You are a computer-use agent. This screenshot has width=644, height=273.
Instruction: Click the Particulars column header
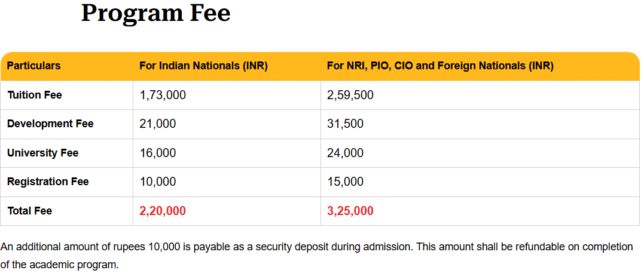pos(33,66)
